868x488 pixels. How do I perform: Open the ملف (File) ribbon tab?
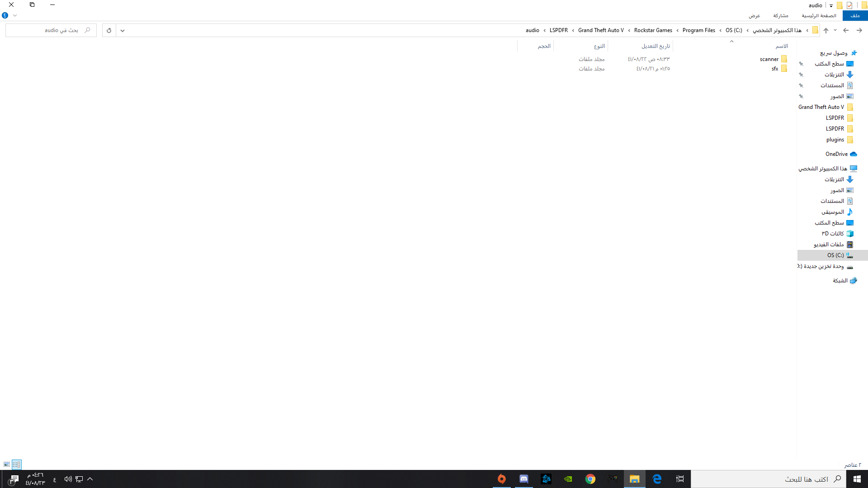(855, 15)
